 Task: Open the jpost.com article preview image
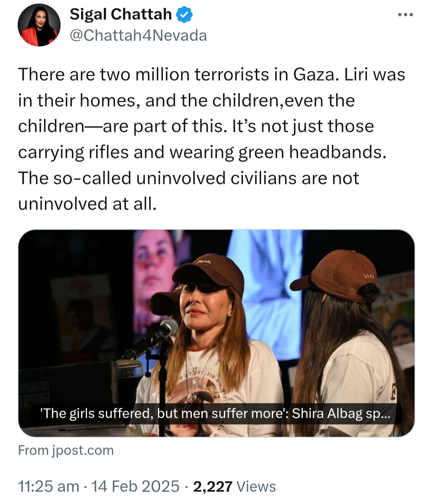click(216, 312)
